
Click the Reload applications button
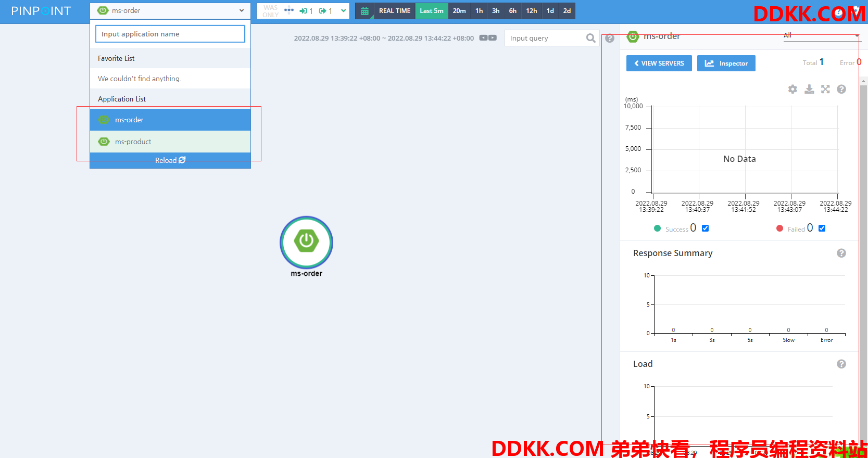coord(170,160)
